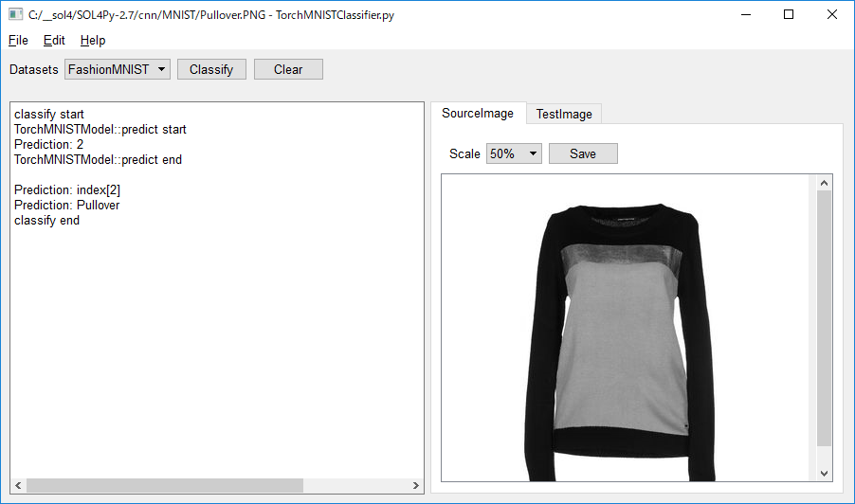Click the Datasets label

coord(34,70)
